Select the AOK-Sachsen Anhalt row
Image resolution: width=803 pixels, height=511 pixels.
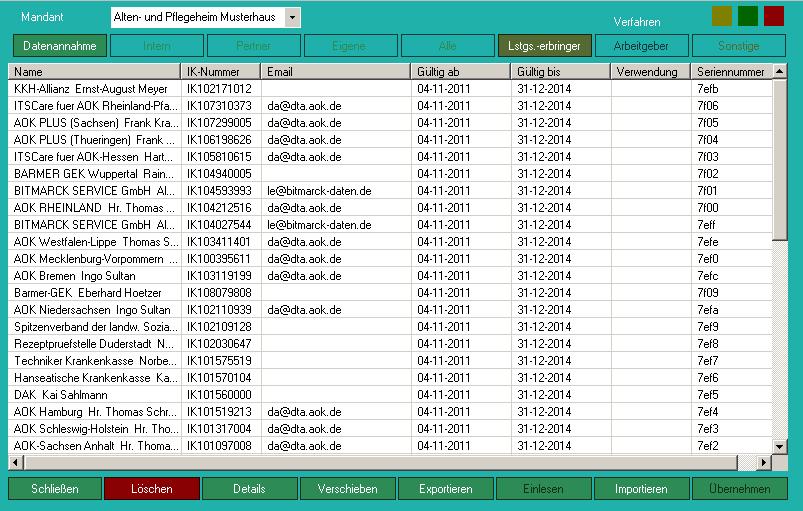(390, 446)
